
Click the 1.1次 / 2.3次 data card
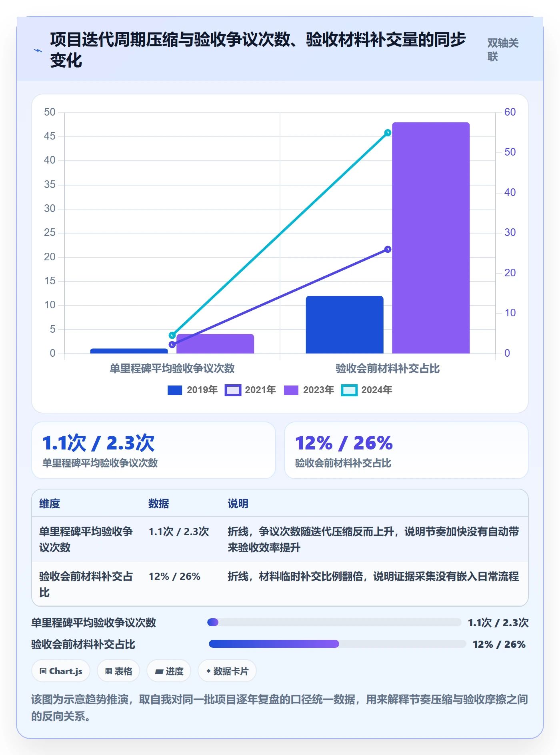coord(154,450)
